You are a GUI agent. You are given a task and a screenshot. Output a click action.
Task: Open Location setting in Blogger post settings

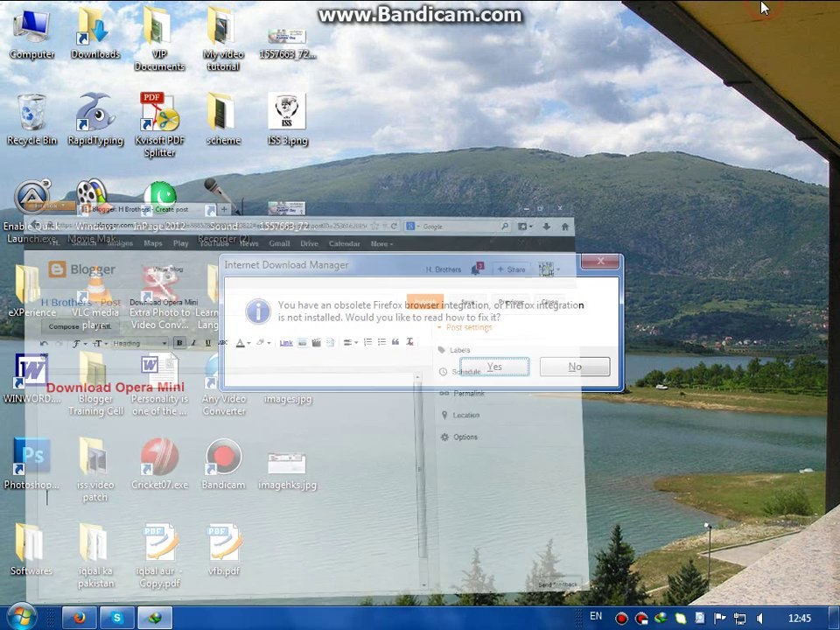(460, 415)
